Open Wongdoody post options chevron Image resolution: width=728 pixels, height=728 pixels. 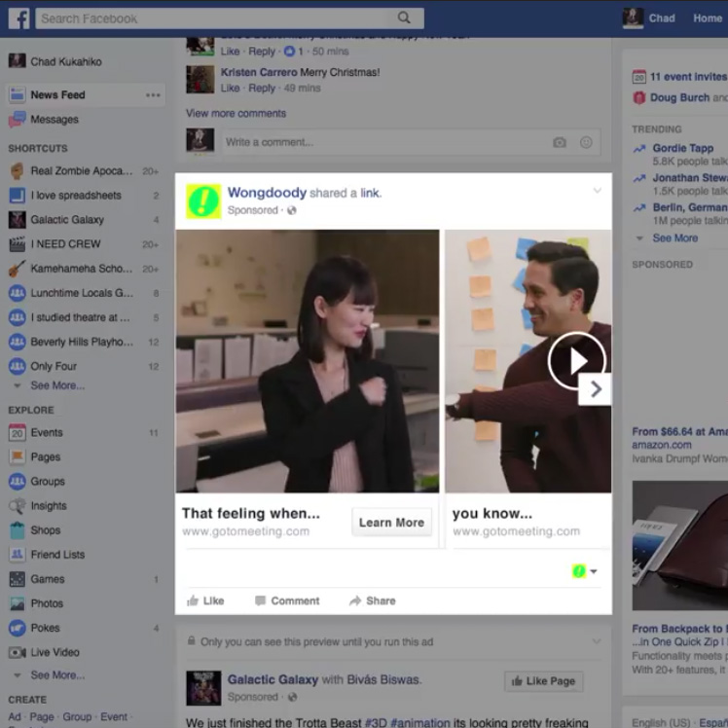(598, 191)
